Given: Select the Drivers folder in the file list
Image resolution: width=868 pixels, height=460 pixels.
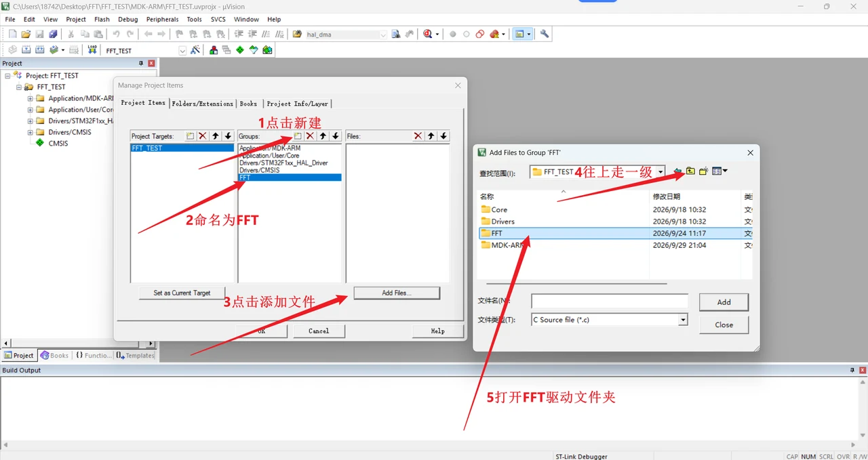Looking at the screenshot, I should coord(498,222).
